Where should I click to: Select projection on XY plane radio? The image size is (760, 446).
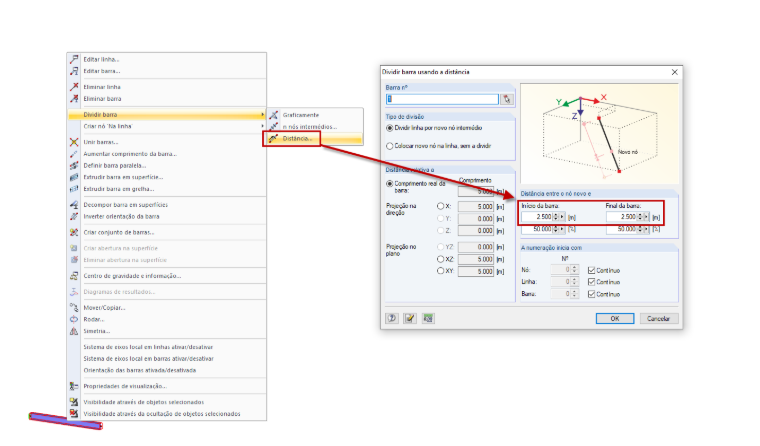pos(440,271)
